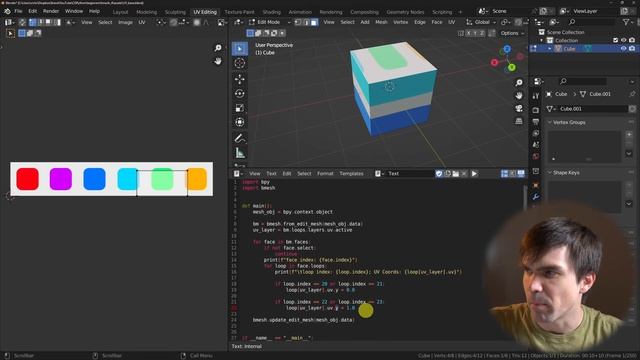The width and height of the screenshot is (640, 360).
Task: Open the Mesh menu in the 3D viewport
Action: click(381, 22)
